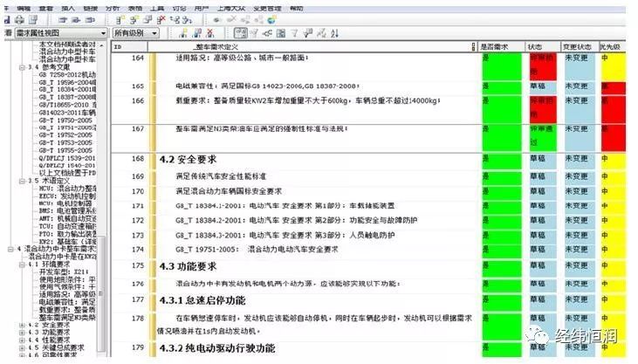Expand the 4.3 功能要求 tree node
This screenshot has height=364, width=638.
(x=22, y=333)
